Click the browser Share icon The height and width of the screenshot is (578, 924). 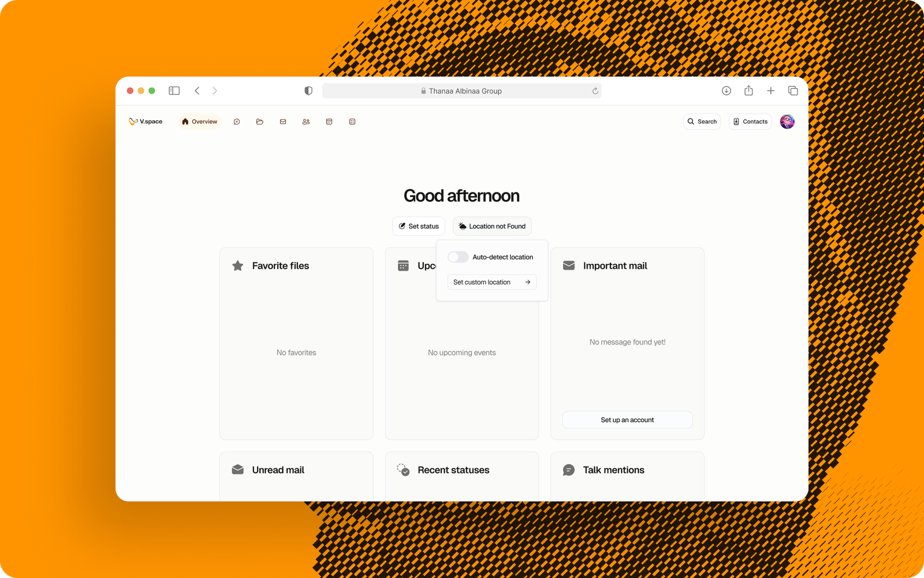click(748, 90)
